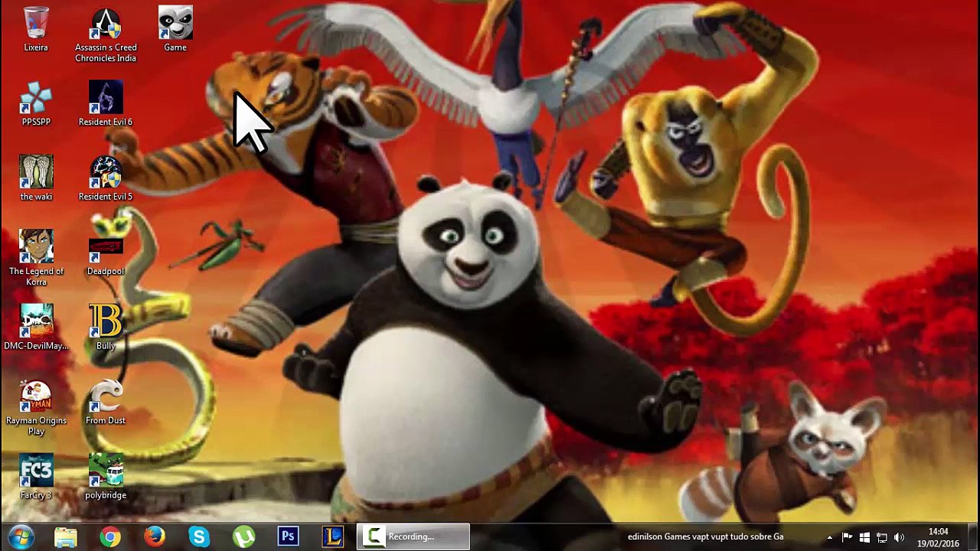Switch to the Camtasia Recording... window

414,536
